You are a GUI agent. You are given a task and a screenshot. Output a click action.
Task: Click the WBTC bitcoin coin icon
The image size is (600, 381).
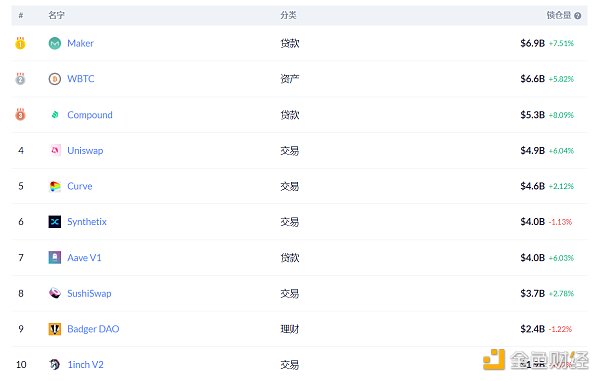55,79
